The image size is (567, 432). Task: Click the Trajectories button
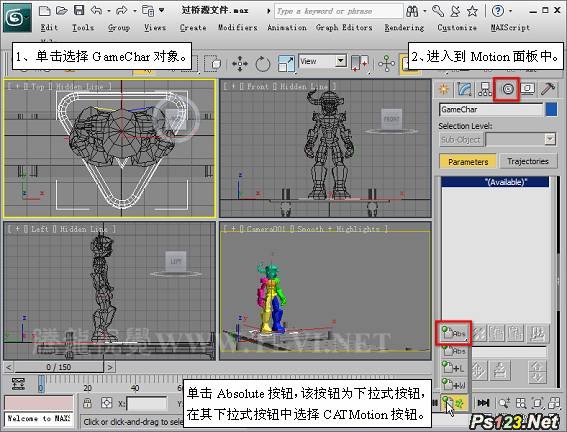tap(528, 161)
